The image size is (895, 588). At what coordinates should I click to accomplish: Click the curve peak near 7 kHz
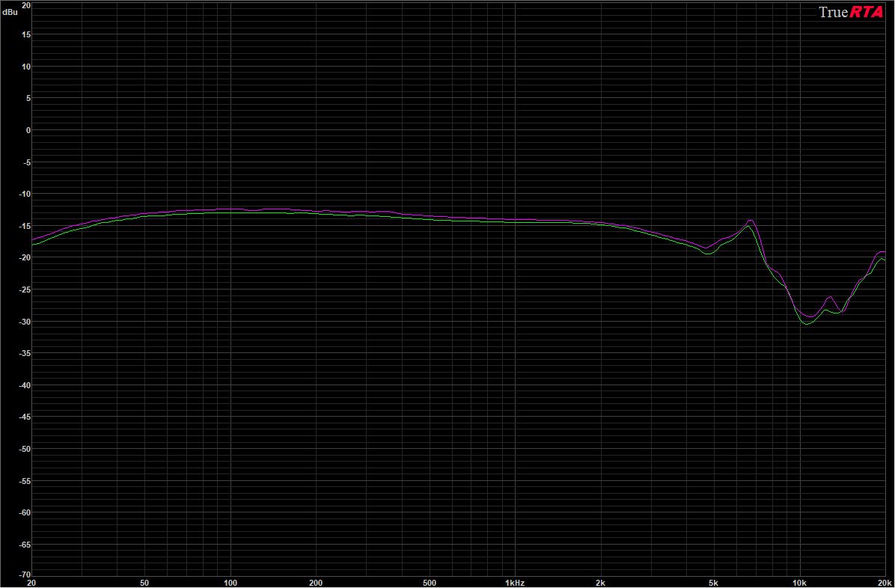click(x=750, y=221)
